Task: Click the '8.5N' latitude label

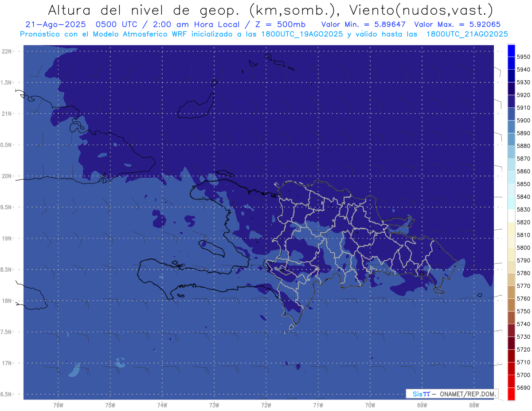Action: [x=6, y=270]
